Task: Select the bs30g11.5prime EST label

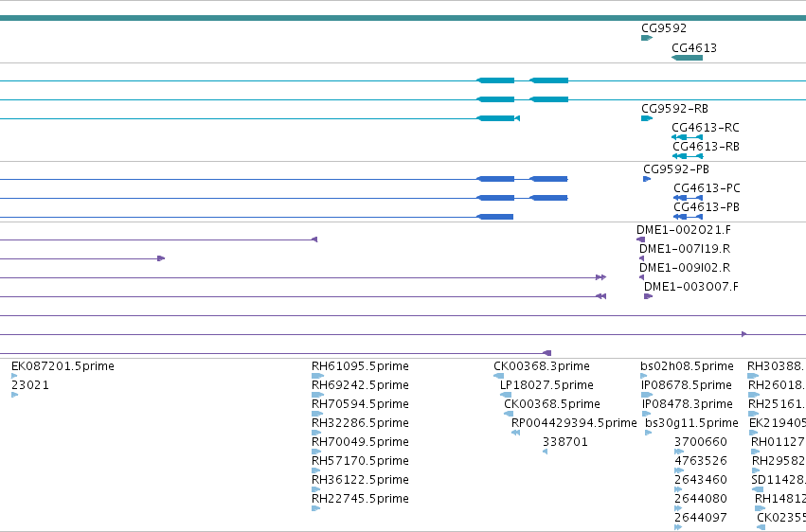Action: pyautogui.click(x=691, y=423)
